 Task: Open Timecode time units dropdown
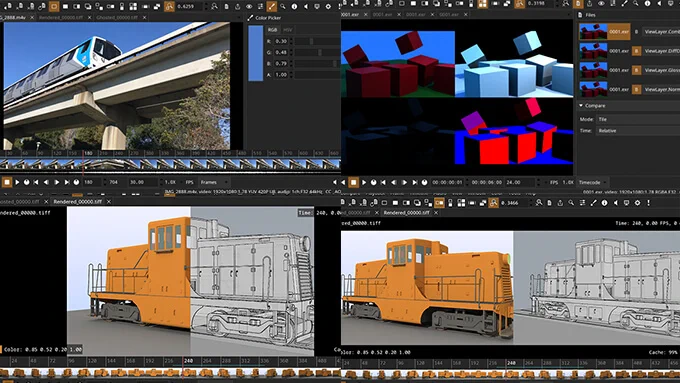(592, 182)
